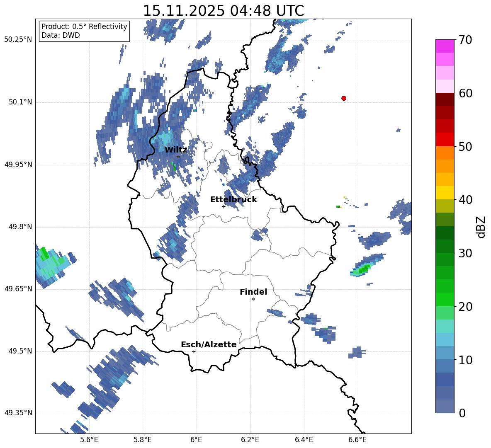This screenshot has height=448, width=491.
Task: Click the 30 label on colorbar
Action: 465,253
